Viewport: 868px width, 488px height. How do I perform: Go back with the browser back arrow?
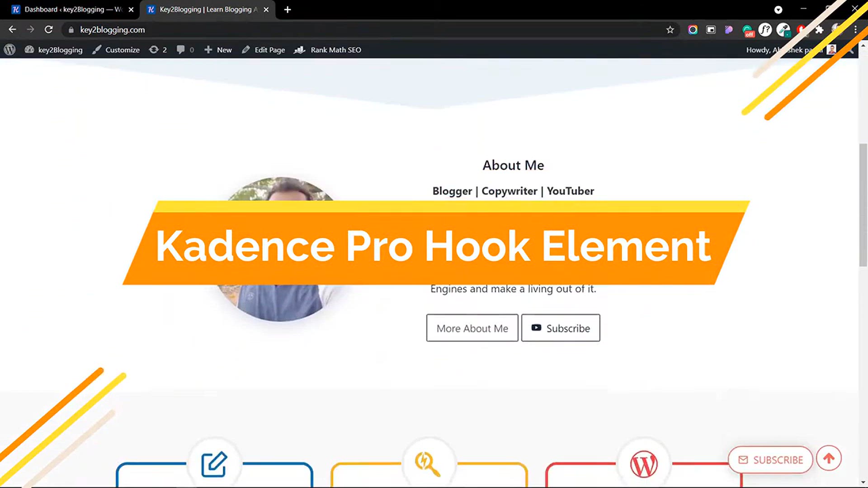[x=12, y=30]
